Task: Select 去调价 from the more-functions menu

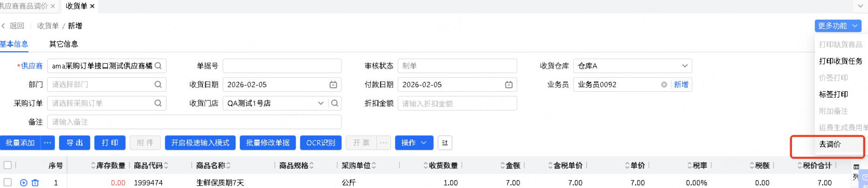Action: (x=830, y=144)
